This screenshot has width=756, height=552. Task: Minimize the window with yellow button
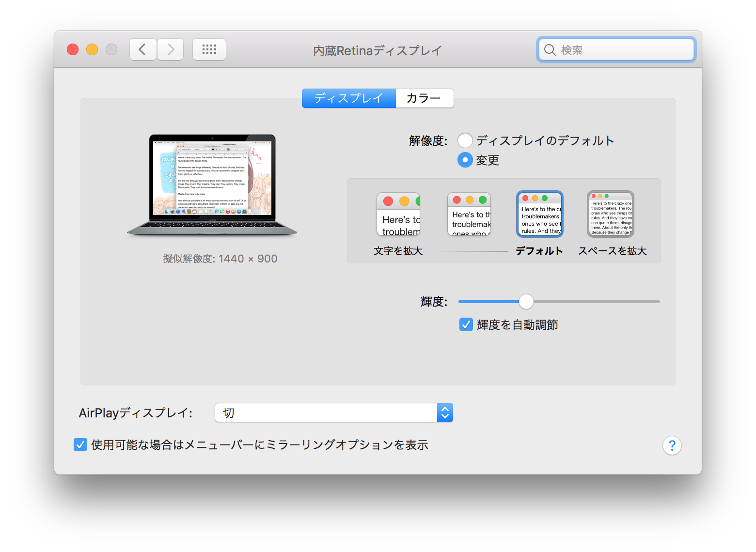pyautogui.click(x=92, y=49)
